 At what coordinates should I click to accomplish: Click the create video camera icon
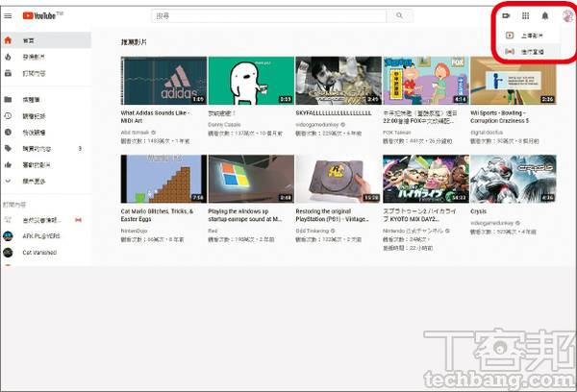506,15
